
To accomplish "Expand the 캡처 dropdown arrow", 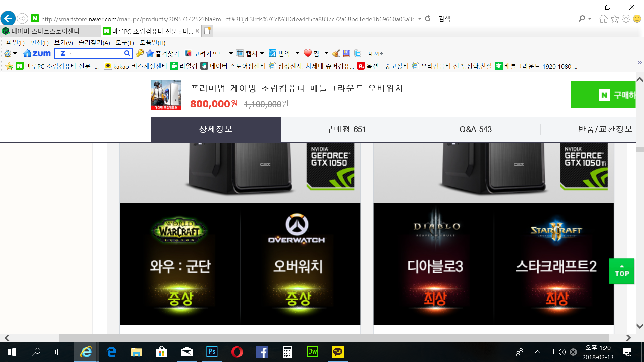I will pyautogui.click(x=262, y=53).
